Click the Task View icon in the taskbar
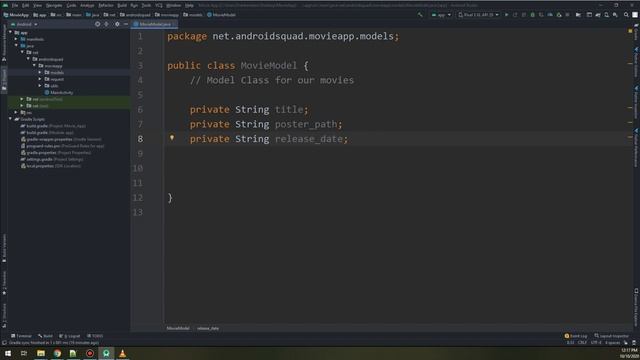Viewport: 640px width, 360px height. (24, 353)
